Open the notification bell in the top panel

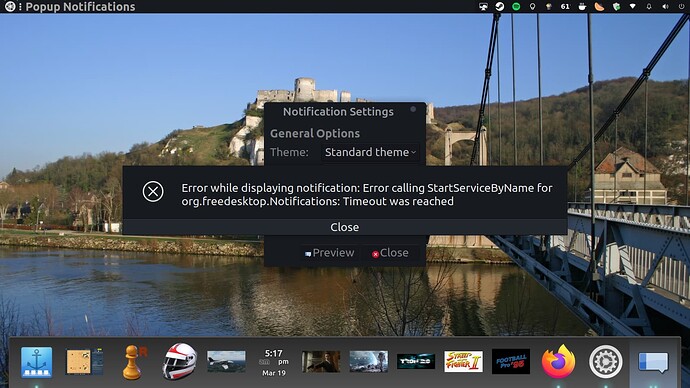(x=649, y=7)
